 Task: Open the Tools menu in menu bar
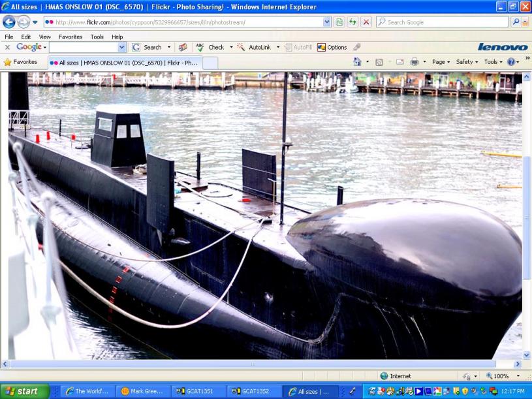click(97, 37)
